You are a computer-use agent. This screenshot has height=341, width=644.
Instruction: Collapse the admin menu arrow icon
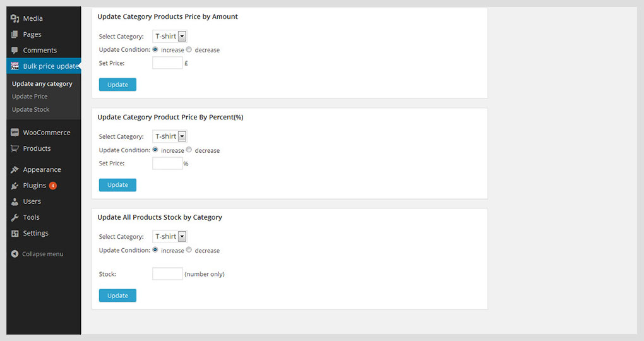pos(15,254)
